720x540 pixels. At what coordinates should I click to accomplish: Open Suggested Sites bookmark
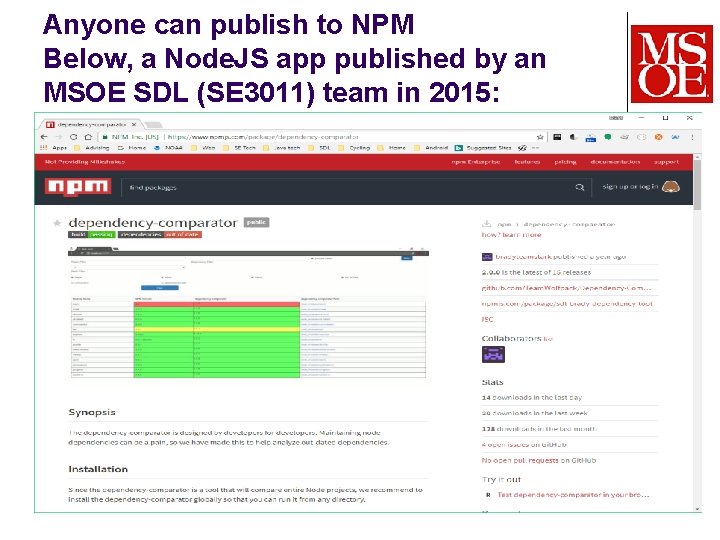[x=483, y=148]
